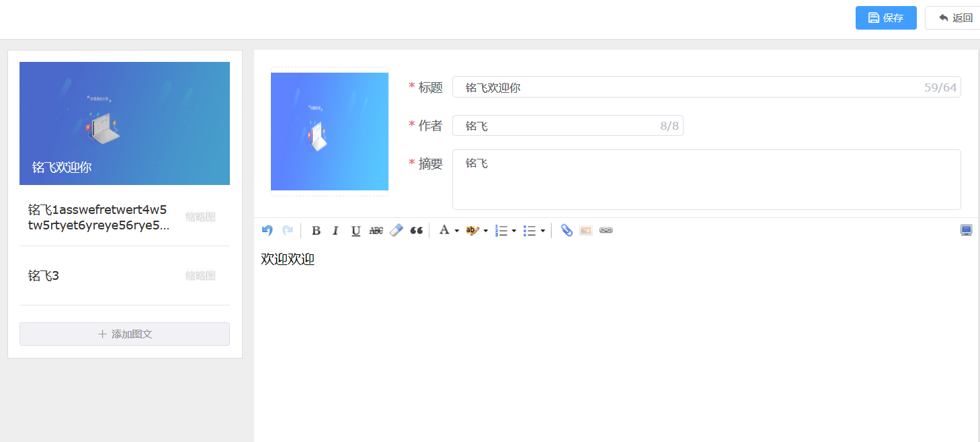This screenshot has width=980, height=442.
Task: Toggle bold text formatting
Action: click(x=316, y=231)
